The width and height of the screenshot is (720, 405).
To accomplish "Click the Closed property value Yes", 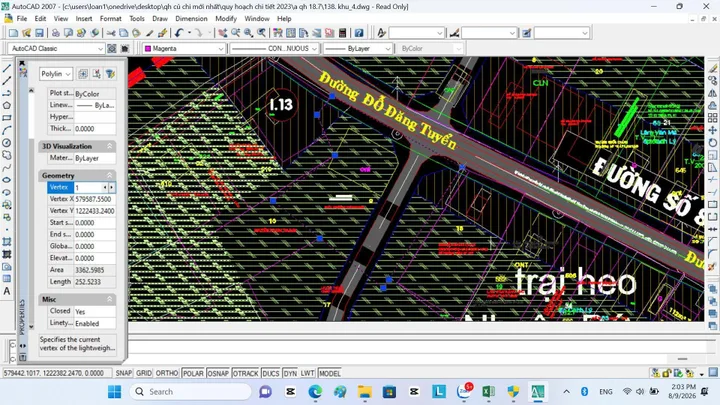I will coord(95,312).
